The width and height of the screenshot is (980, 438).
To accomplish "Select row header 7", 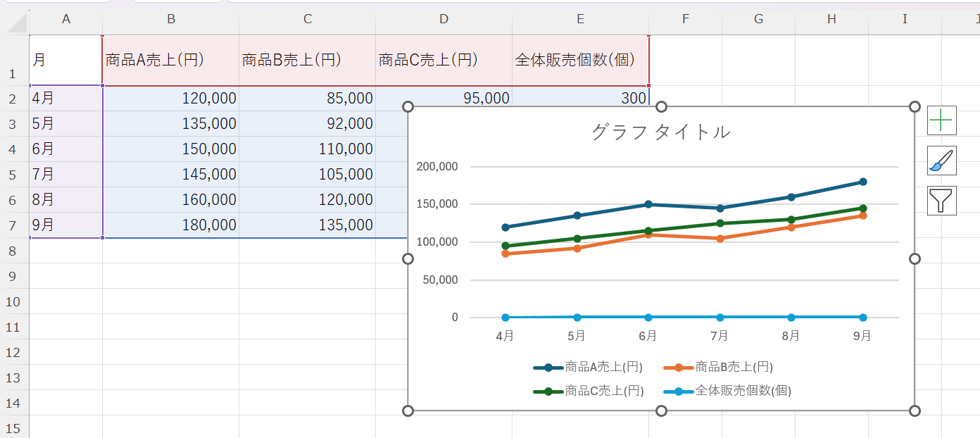I will click(13, 225).
